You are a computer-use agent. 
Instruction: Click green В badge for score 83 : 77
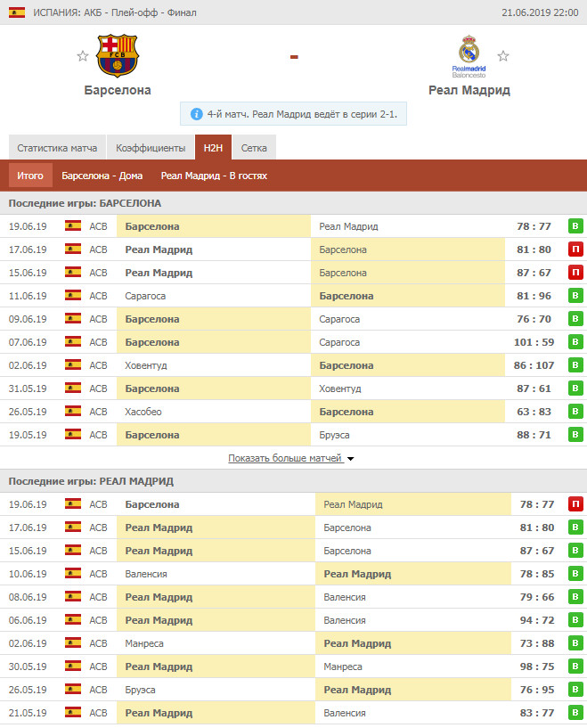tap(575, 713)
